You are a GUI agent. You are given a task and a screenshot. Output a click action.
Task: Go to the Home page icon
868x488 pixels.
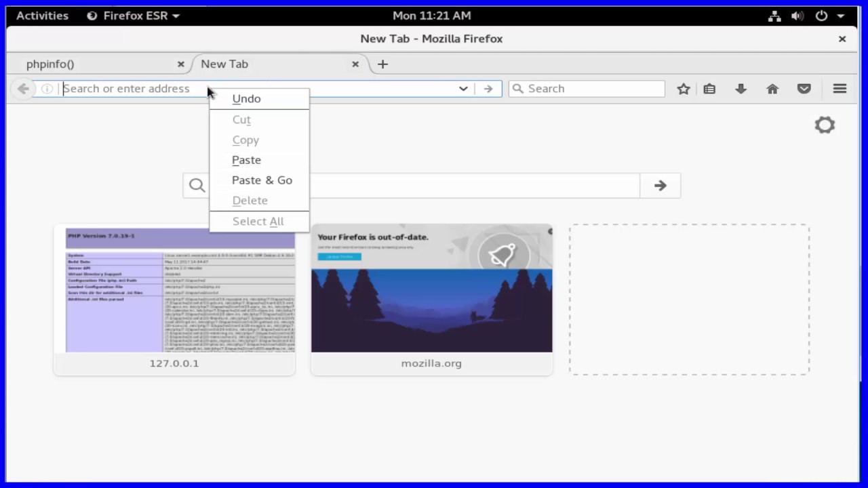click(772, 89)
